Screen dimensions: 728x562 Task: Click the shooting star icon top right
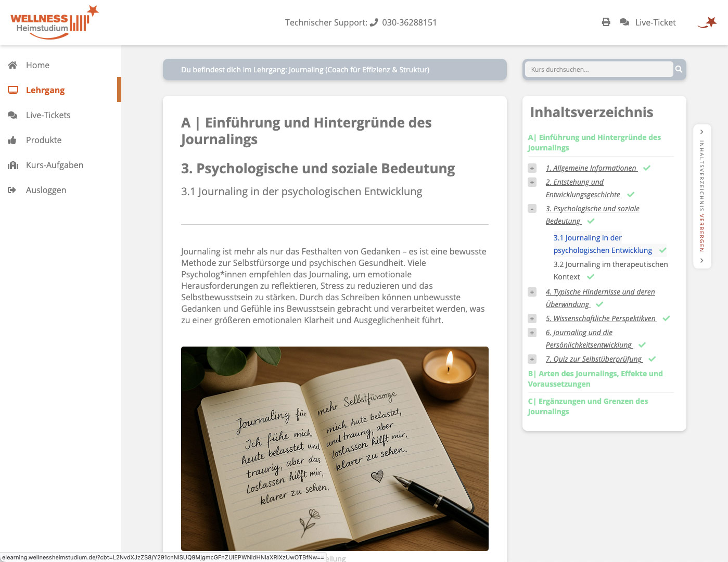[708, 22]
